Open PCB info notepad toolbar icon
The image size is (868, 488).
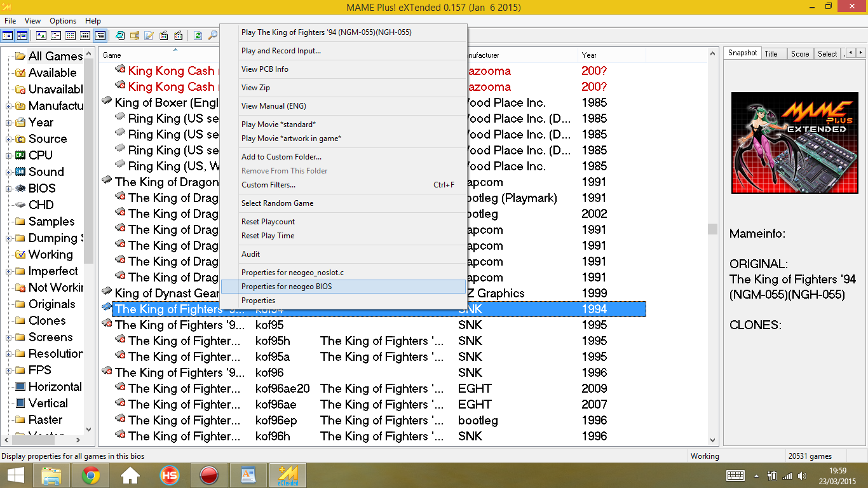click(x=120, y=36)
